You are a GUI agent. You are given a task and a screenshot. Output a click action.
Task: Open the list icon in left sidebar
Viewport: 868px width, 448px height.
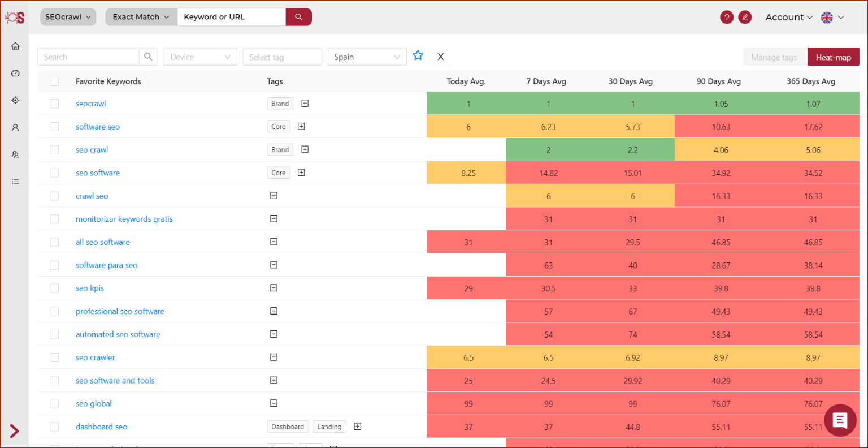pos(15,182)
